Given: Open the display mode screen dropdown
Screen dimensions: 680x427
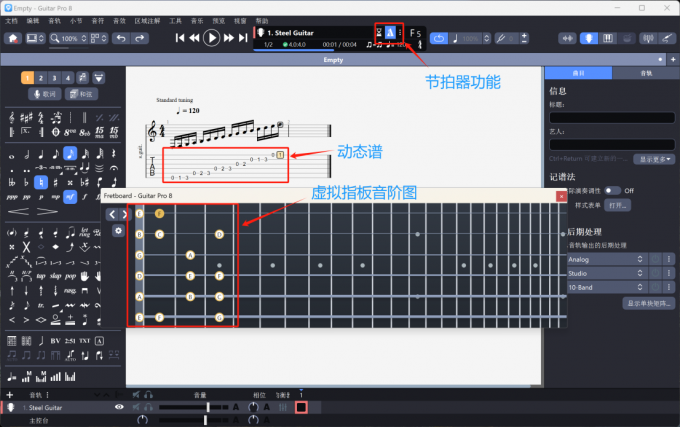Looking at the screenshot, I should tap(35, 39).
